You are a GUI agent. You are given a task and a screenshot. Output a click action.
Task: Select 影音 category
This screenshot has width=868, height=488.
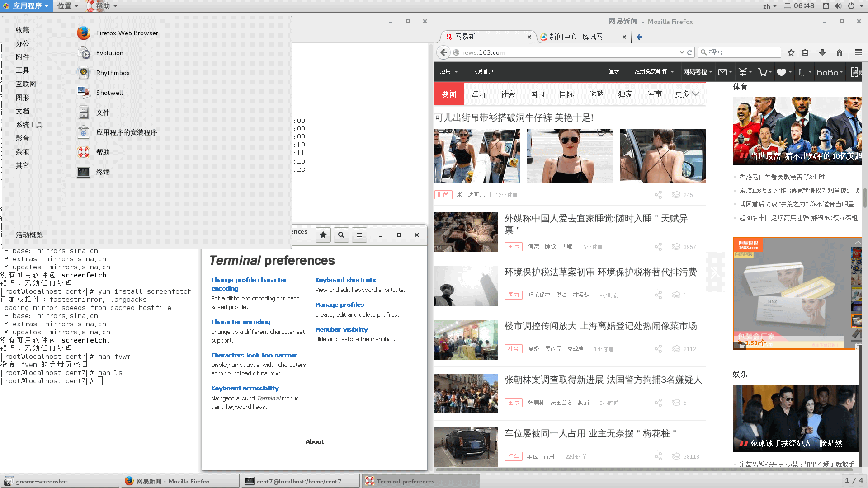(23, 138)
